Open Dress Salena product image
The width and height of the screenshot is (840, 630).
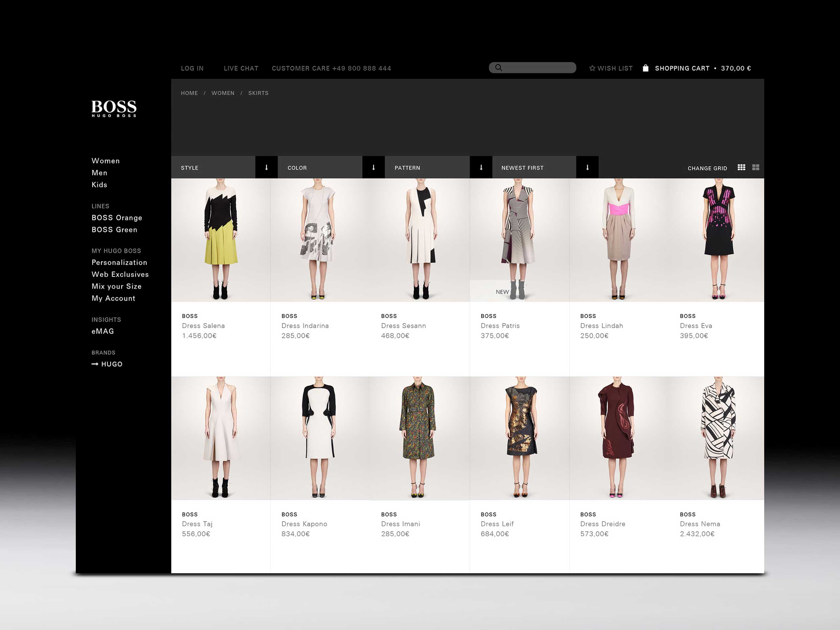[x=220, y=240]
